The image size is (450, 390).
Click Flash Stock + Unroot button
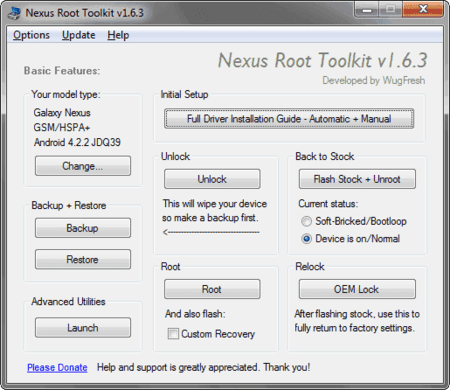tap(357, 179)
